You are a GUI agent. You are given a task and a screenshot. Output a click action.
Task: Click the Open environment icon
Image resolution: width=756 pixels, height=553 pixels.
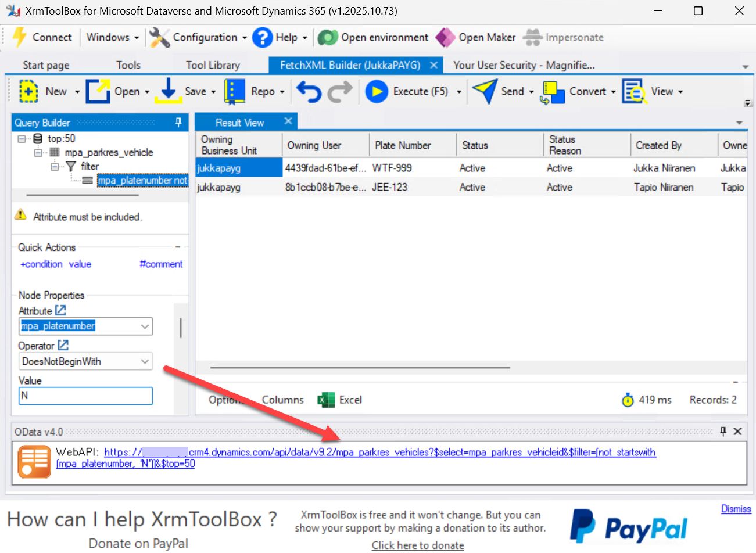click(x=328, y=37)
